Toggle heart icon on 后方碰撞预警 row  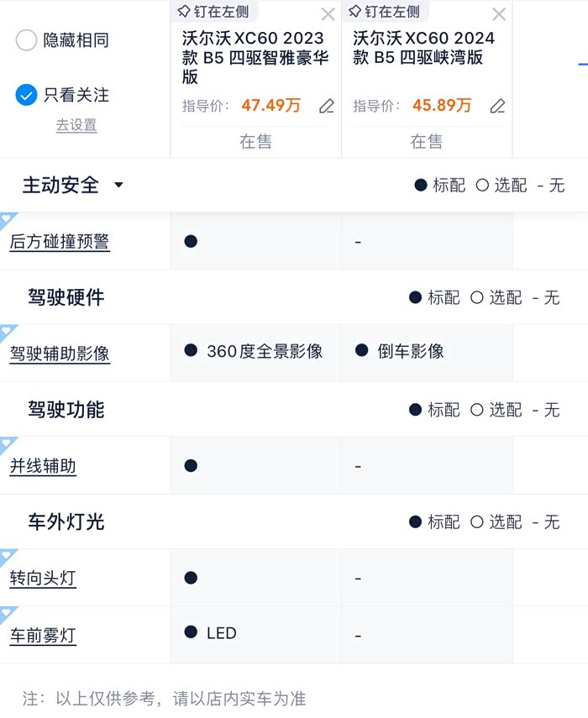coord(8,220)
